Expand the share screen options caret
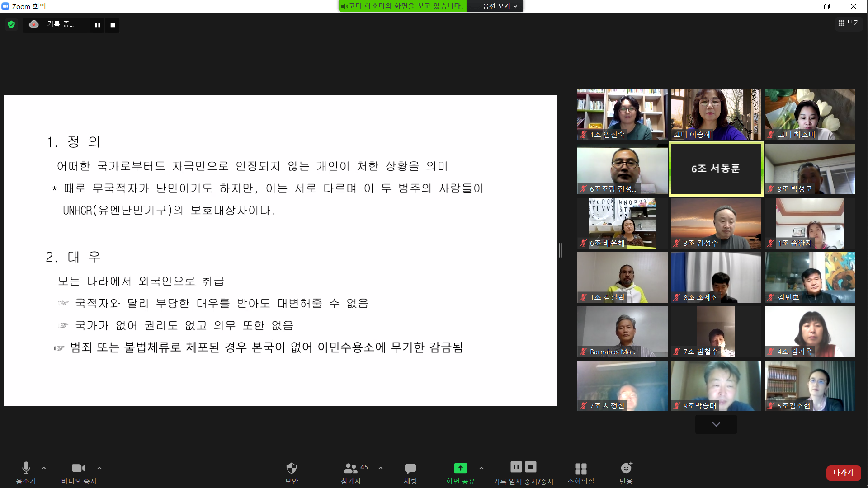 tap(481, 468)
